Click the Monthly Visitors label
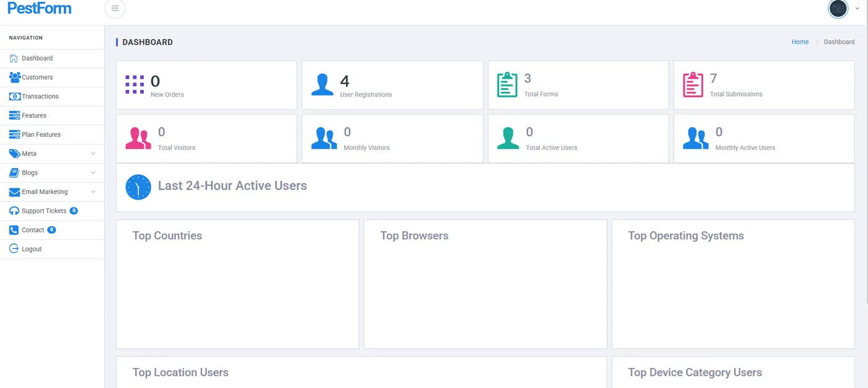The width and height of the screenshot is (868, 388). pos(366,148)
